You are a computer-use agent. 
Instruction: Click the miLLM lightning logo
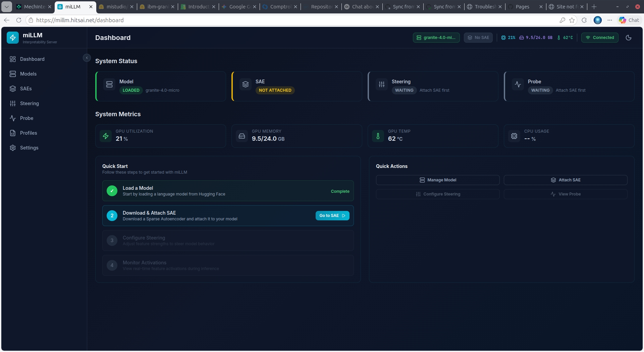[13, 37]
